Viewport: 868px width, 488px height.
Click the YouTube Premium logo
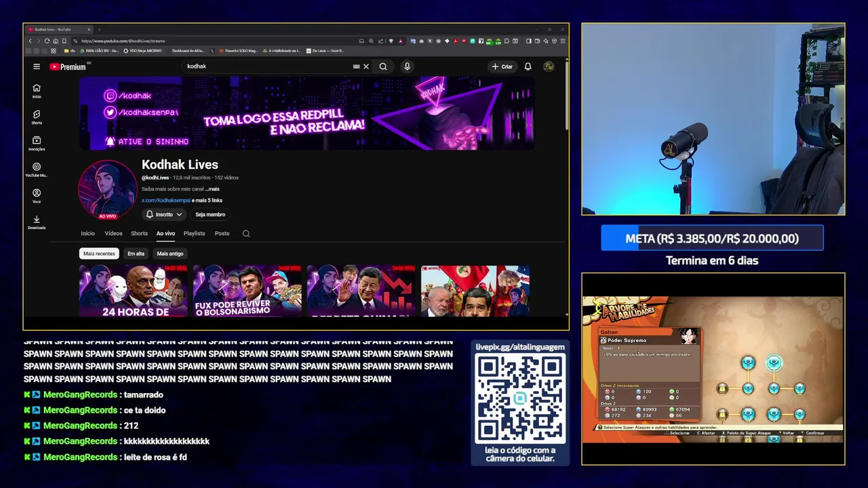tap(68, 66)
